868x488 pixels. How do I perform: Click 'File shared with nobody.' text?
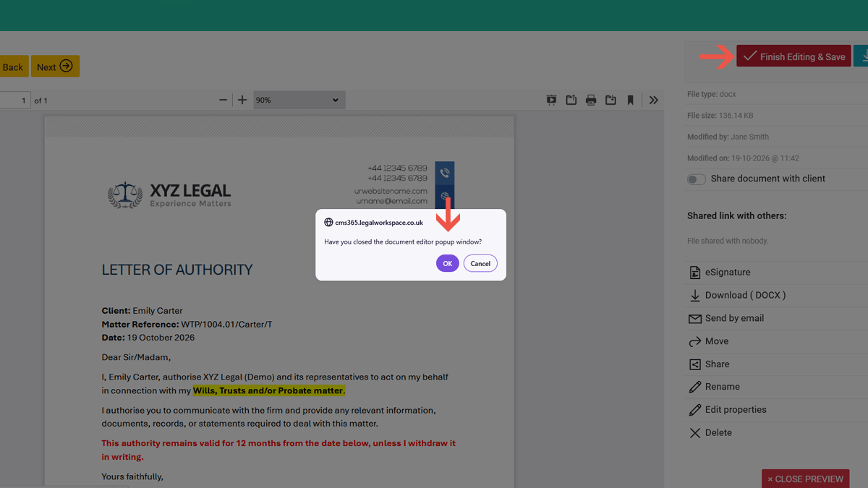point(728,241)
